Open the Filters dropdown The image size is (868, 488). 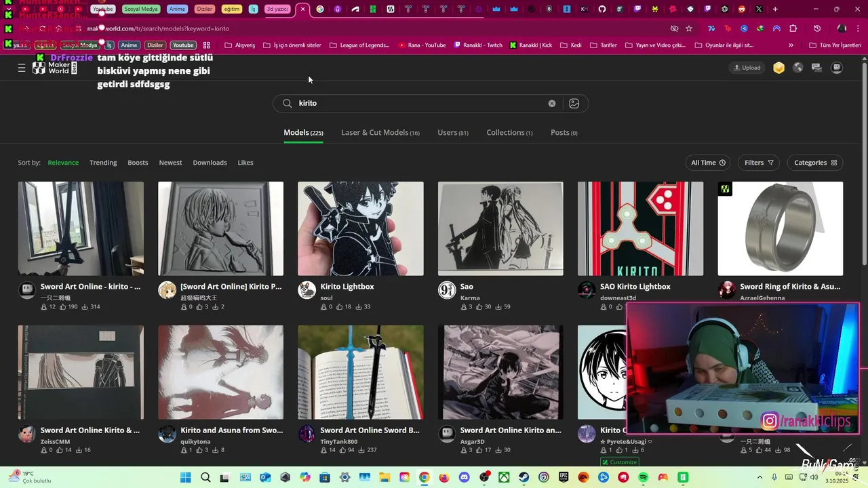point(759,163)
